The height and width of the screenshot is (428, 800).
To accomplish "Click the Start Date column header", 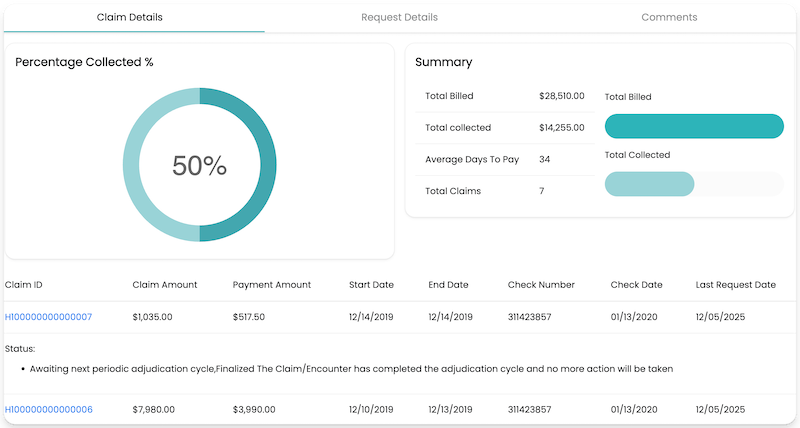I will coord(371,285).
